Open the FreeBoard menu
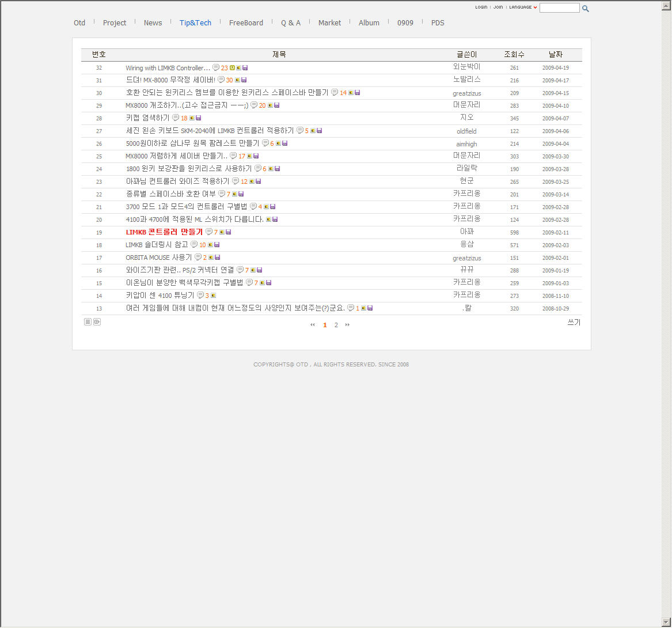The image size is (672, 628). coord(246,22)
